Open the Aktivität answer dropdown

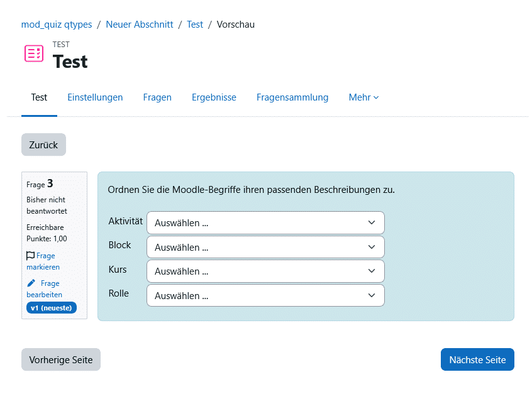(x=265, y=222)
